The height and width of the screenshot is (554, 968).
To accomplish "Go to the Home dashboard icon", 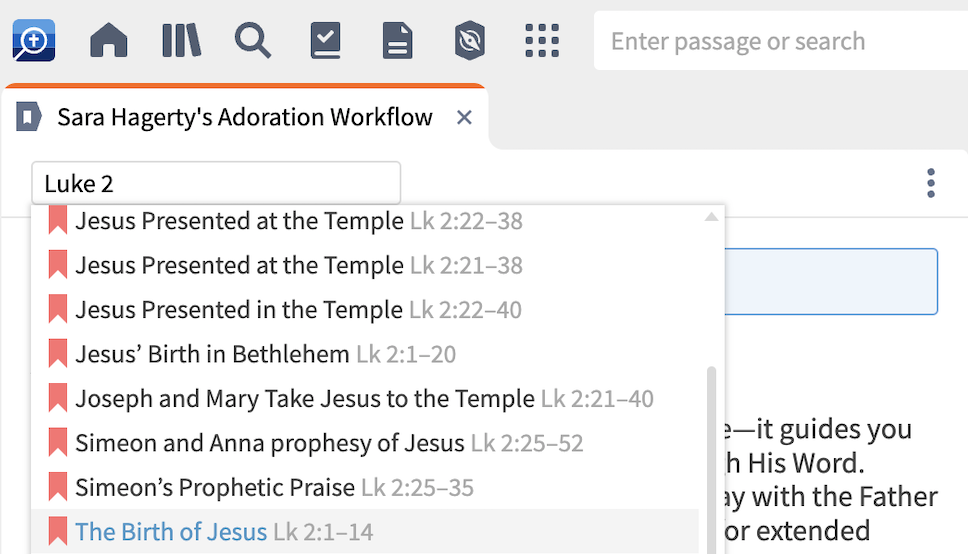I will pos(109,41).
